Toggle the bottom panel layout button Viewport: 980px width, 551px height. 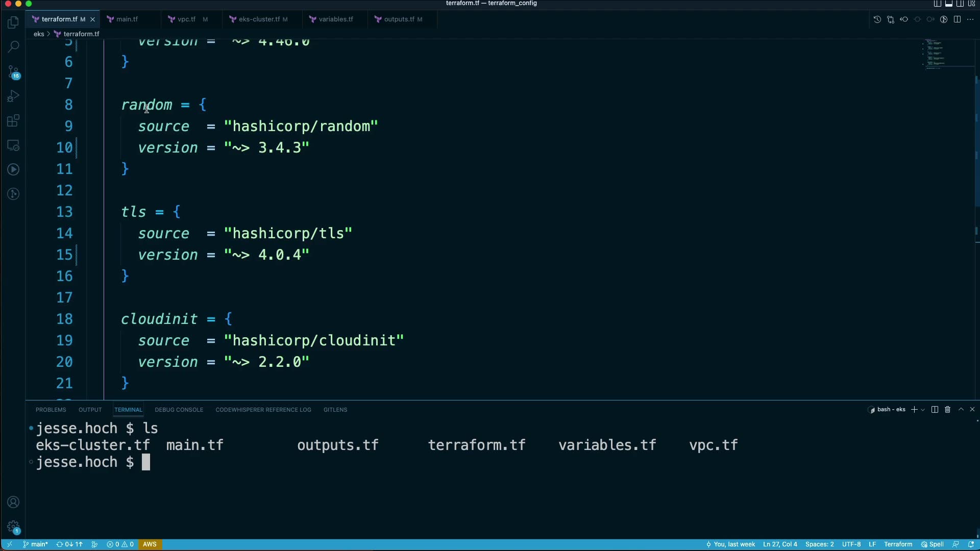[x=949, y=4]
